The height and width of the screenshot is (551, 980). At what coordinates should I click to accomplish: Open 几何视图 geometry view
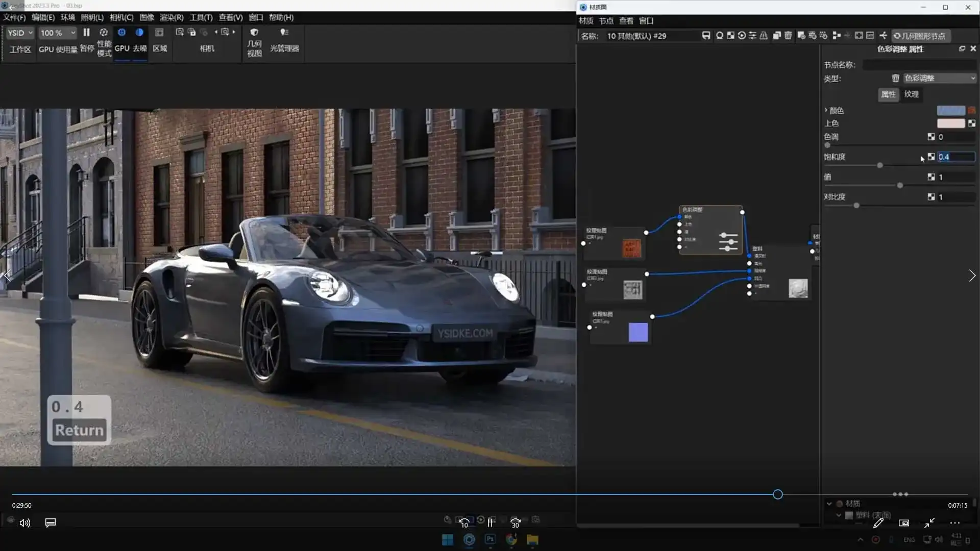tap(254, 33)
